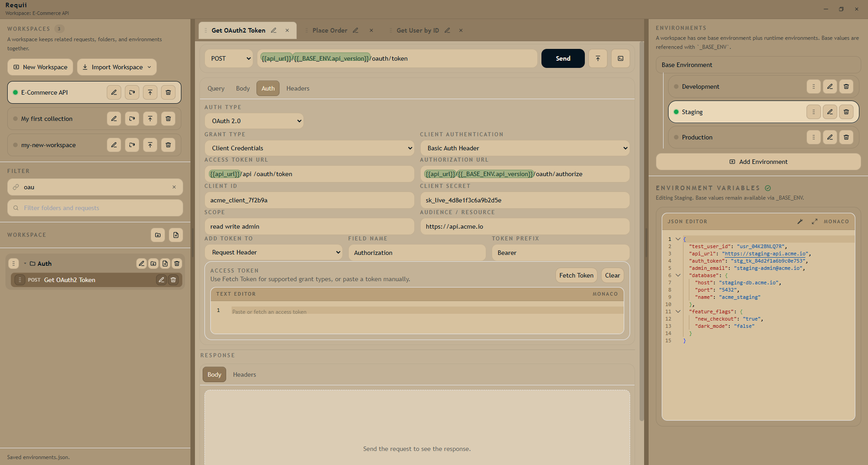Rename the Get OAuth2 Token tab via pencil icon
868x465 pixels.
(274, 30)
